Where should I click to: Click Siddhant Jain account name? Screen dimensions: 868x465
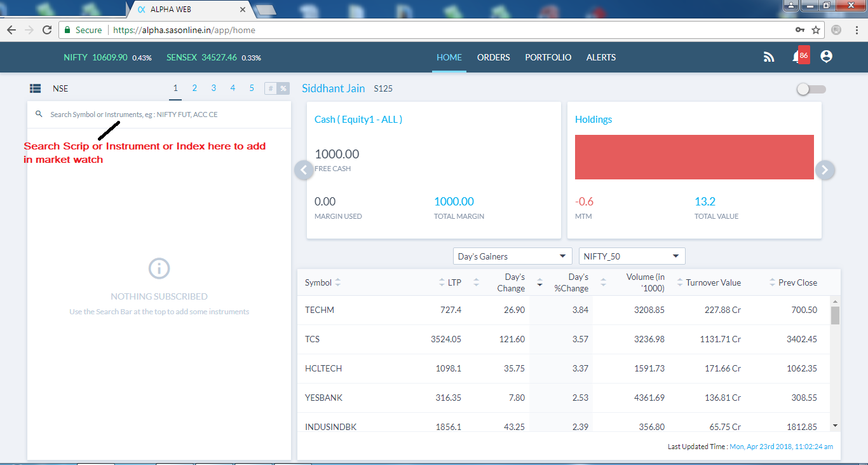(x=334, y=88)
